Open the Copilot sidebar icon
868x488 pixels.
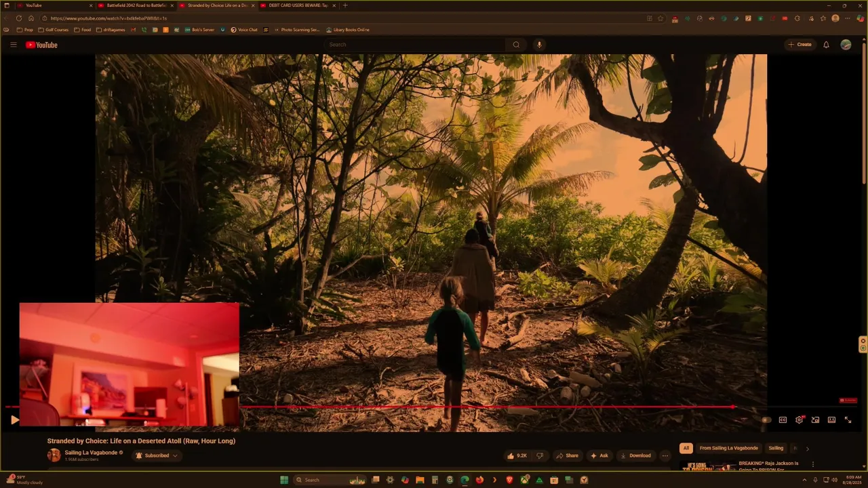click(859, 18)
